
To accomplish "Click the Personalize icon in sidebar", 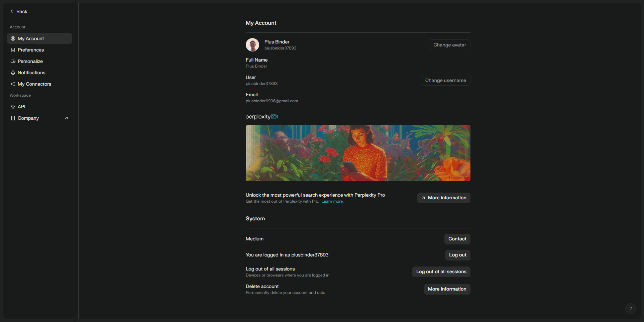I will 13,61.
